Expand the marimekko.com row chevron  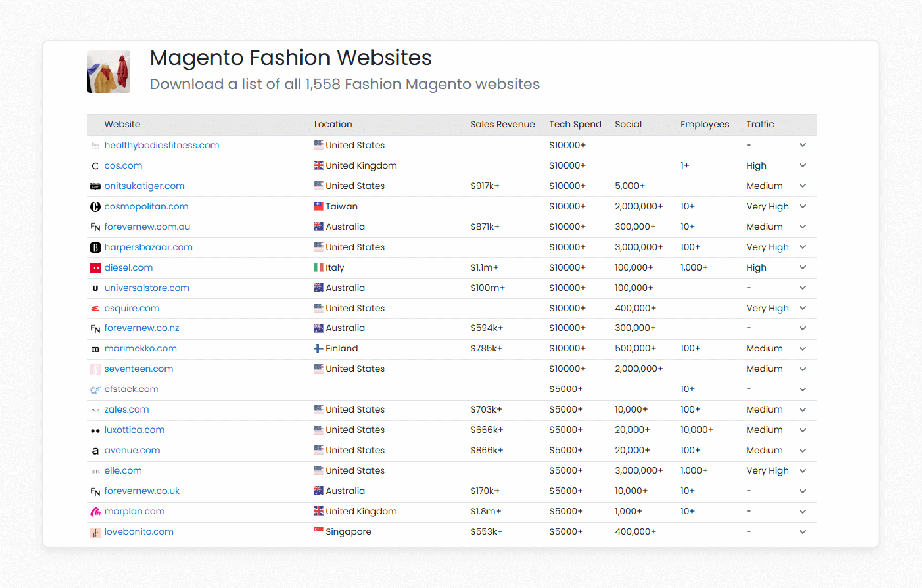point(803,348)
